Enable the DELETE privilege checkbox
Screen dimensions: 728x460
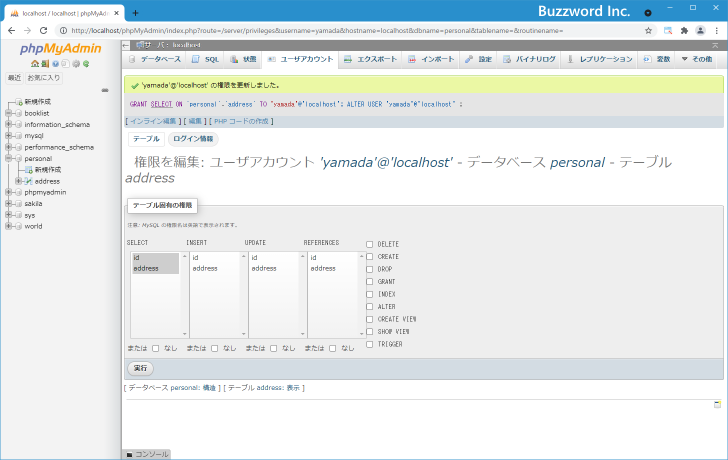point(369,244)
